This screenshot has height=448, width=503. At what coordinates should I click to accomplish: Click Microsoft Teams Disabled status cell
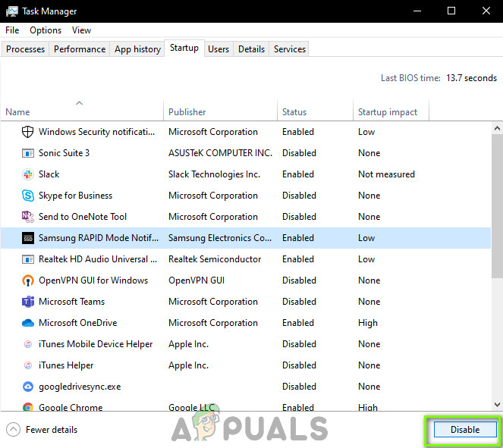click(300, 302)
